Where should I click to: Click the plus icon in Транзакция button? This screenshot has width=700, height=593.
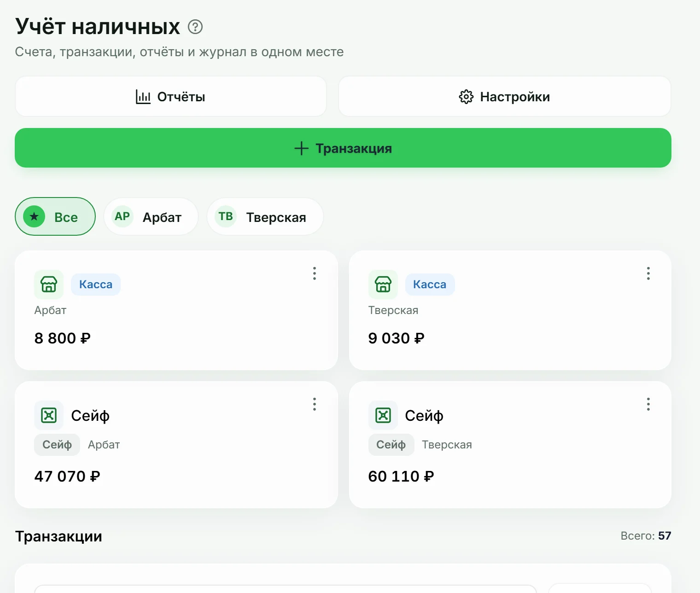pyautogui.click(x=301, y=148)
